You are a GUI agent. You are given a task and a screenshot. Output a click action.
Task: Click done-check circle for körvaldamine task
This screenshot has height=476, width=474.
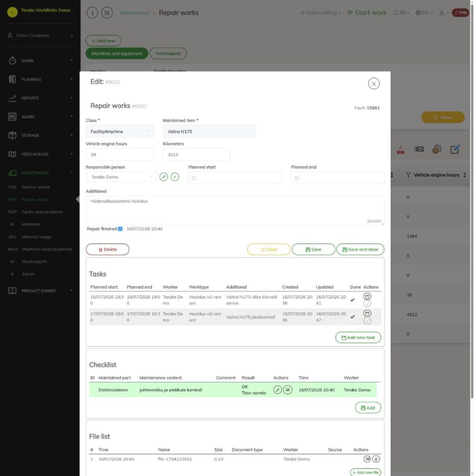[x=367, y=304]
